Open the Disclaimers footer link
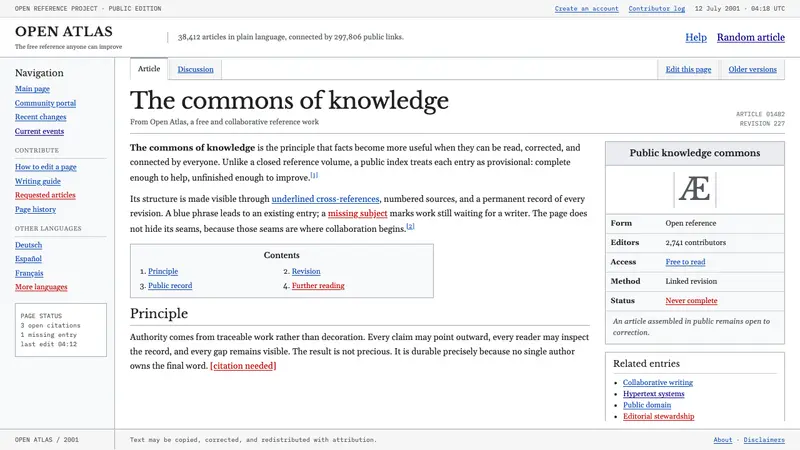 (764, 440)
